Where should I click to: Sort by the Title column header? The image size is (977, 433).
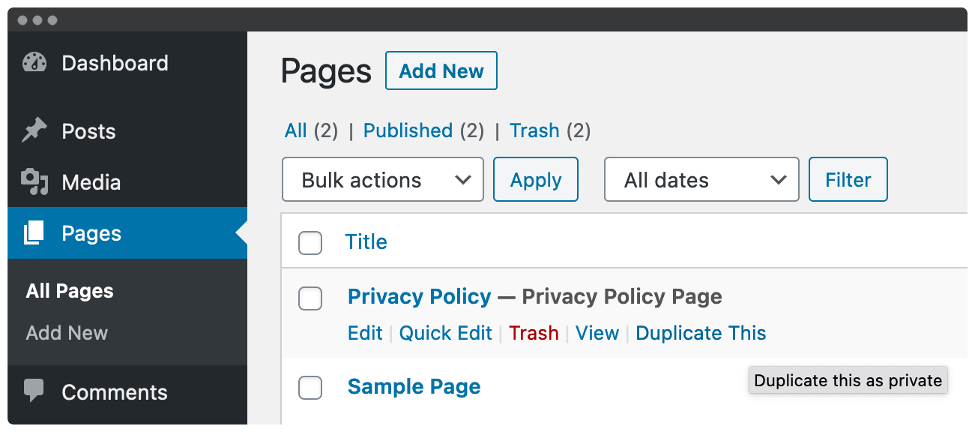point(366,242)
